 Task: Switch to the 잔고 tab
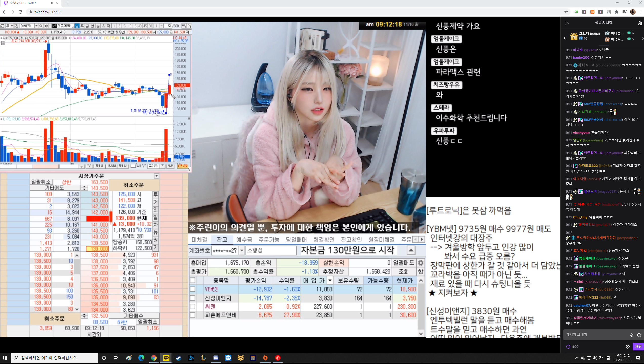point(222,239)
